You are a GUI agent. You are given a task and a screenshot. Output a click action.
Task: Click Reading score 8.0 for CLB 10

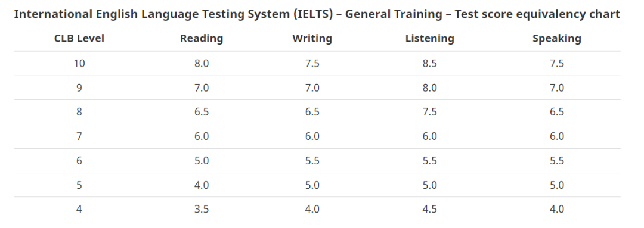tap(202, 64)
